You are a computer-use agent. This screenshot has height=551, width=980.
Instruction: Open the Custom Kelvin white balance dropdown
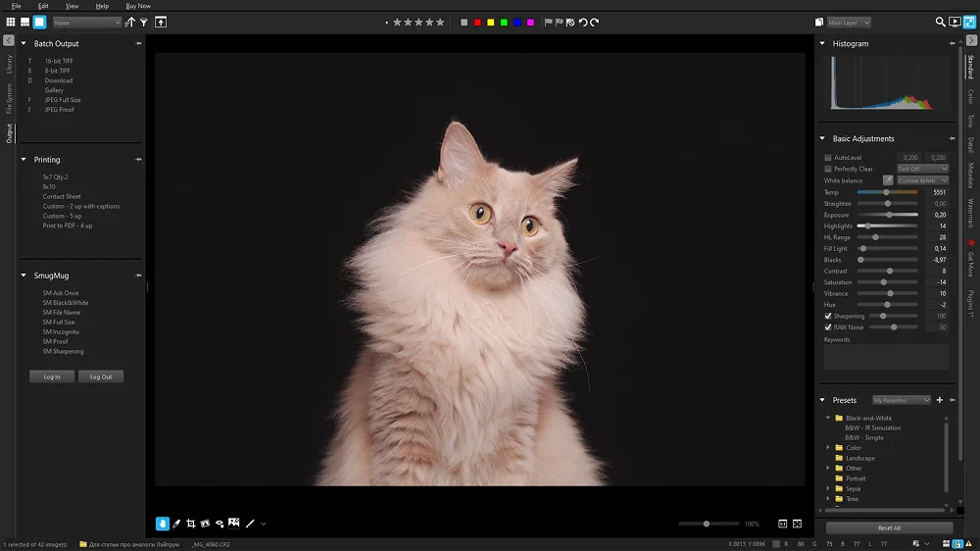click(922, 180)
